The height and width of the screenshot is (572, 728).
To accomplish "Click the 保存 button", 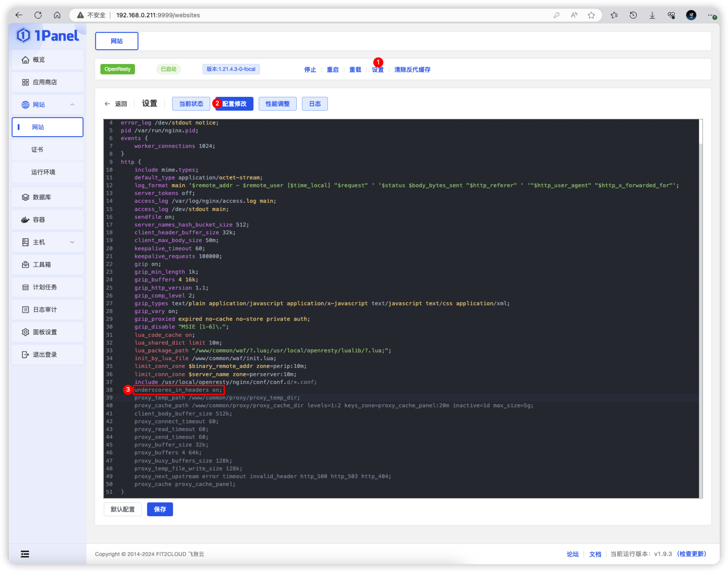I will point(160,509).
